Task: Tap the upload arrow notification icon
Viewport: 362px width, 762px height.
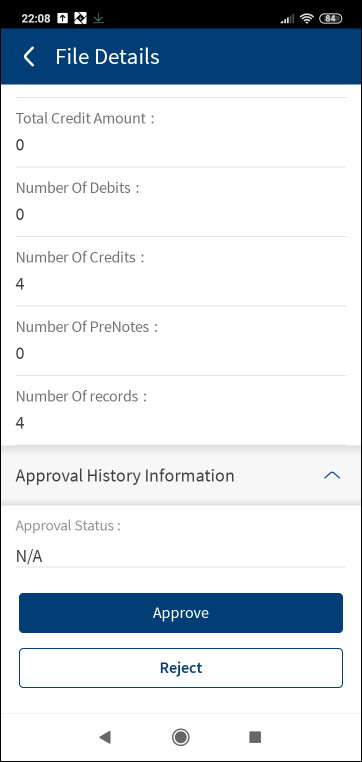Action: pos(63,18)
